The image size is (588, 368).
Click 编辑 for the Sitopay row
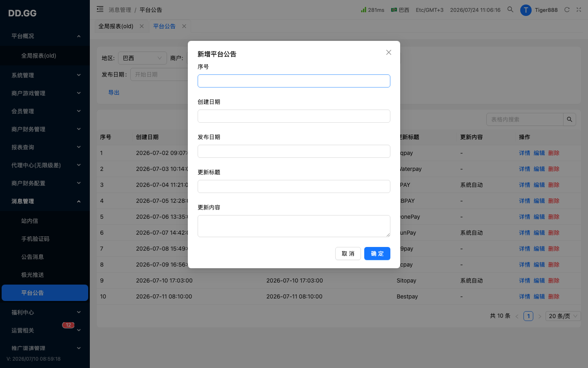539,280
